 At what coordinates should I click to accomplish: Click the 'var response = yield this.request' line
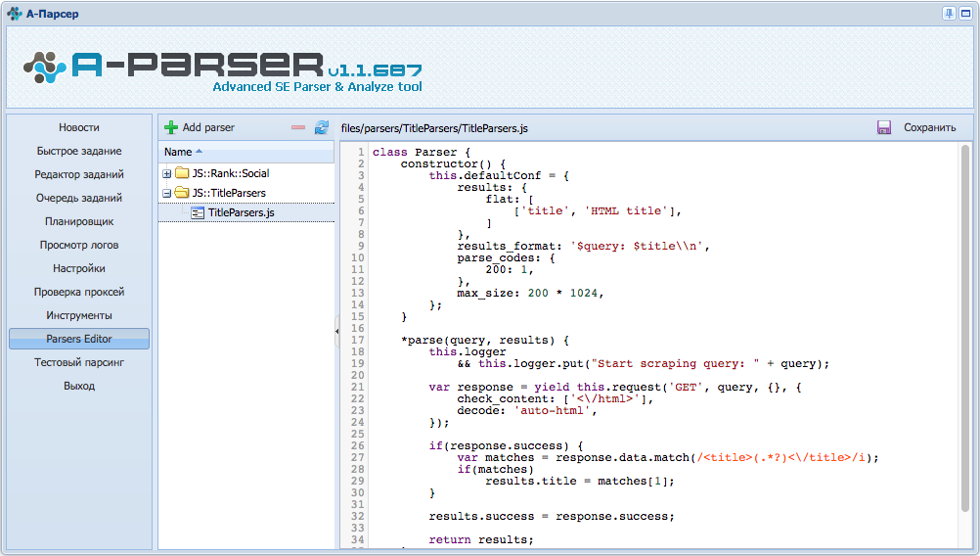tap(615, 387)
